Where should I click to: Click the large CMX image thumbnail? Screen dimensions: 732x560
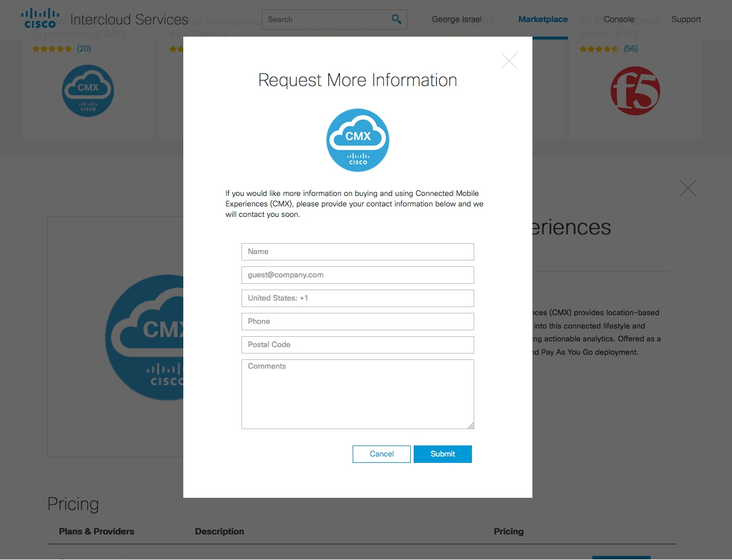pos(145,337)
